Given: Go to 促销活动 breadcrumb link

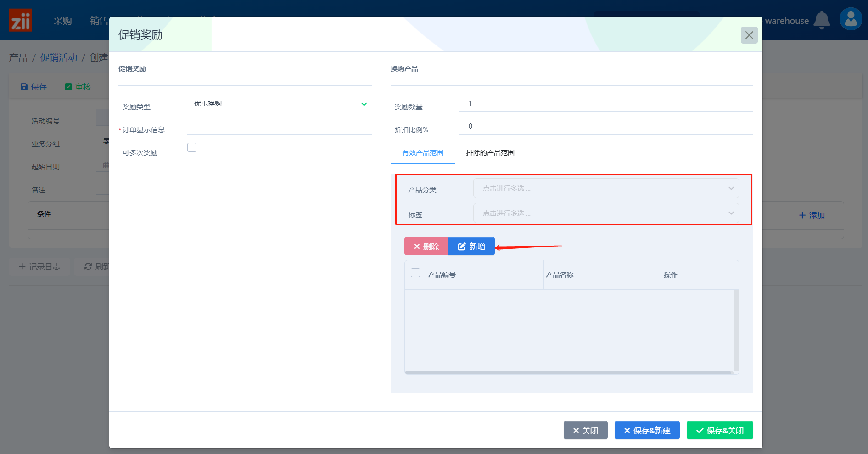Looking at the screenshot, I should pyautogui.click(x=59, y=57).
